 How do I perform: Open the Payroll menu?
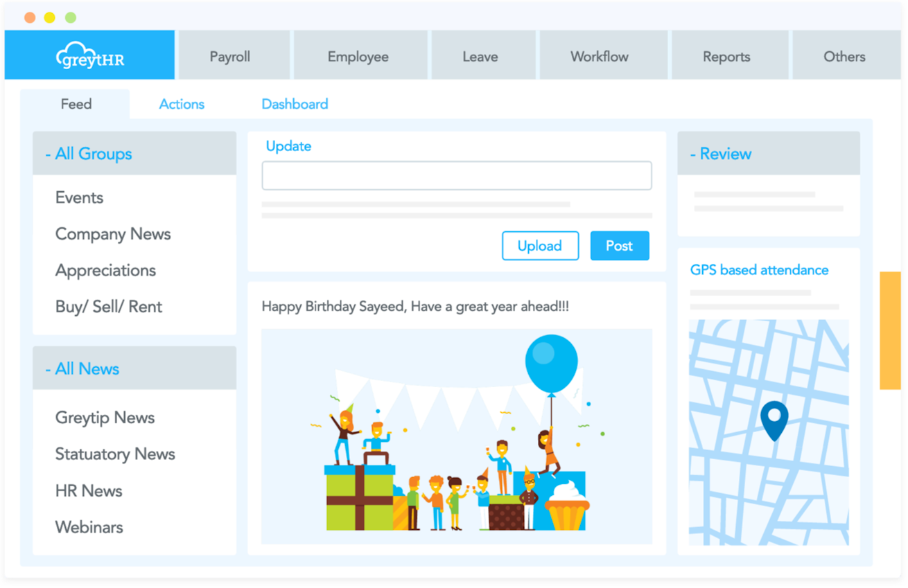231,56
